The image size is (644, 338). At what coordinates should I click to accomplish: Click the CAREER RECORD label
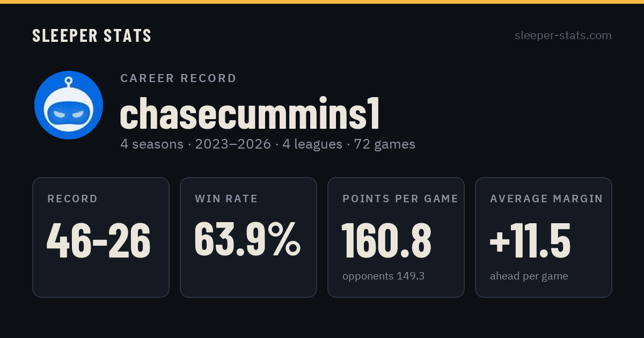pyautogui.click(x=178, y=78)
